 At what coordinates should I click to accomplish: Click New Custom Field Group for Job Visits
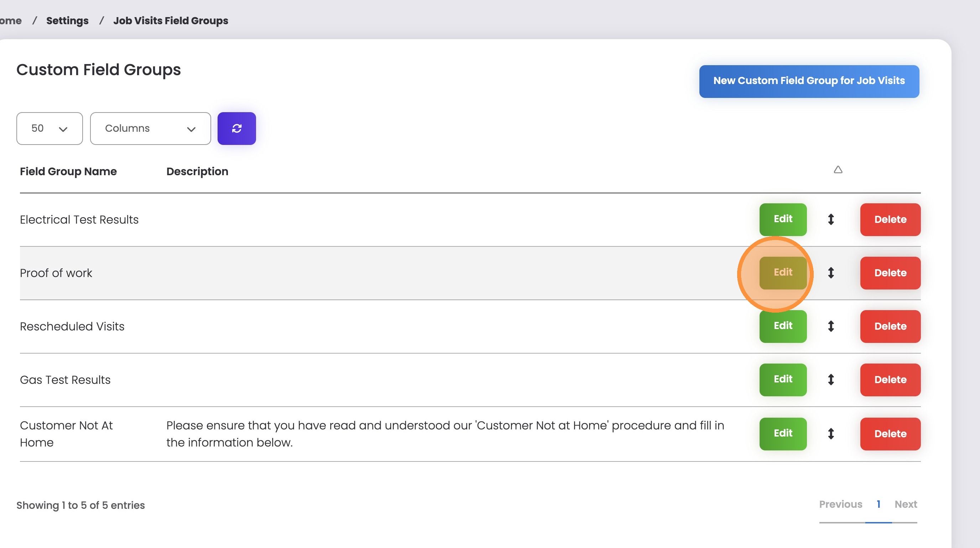809,81
